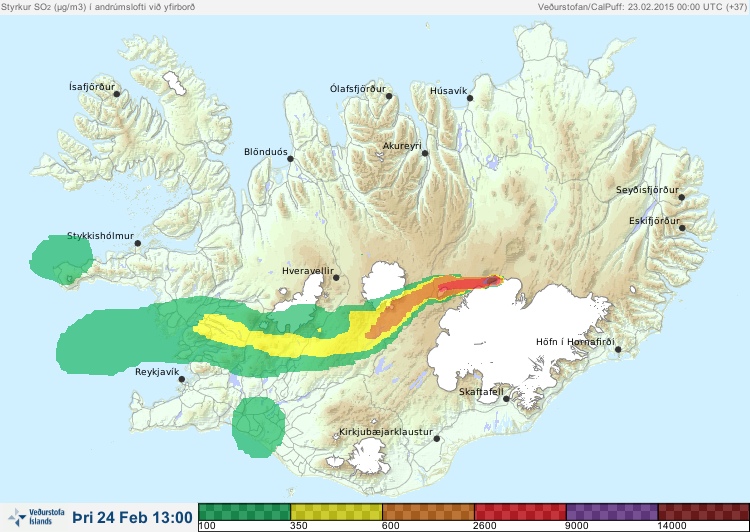Select the red 2600 legend swatch
750x532 pixels.
[520, 512]
